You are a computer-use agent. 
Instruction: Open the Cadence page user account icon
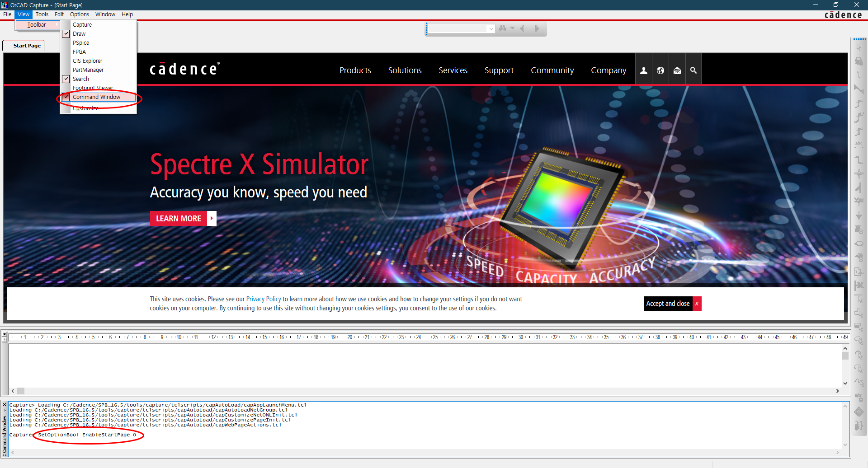point(644,70)
